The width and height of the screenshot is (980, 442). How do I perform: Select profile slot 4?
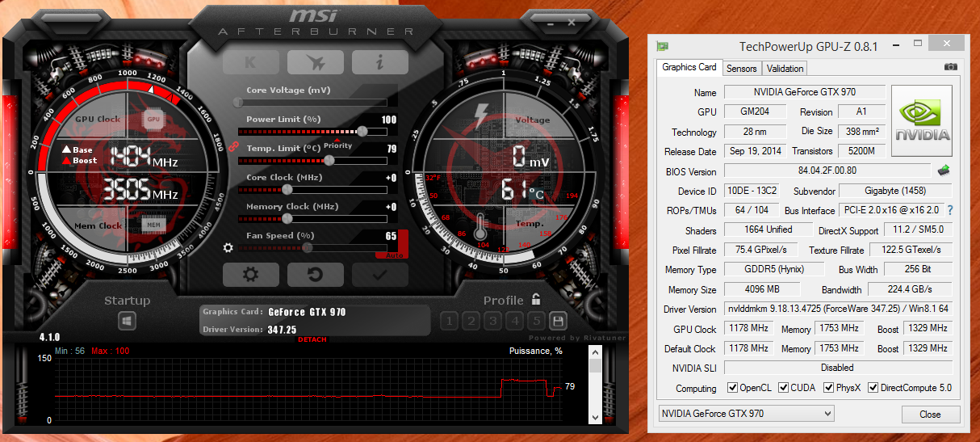(x=515, y=321)
